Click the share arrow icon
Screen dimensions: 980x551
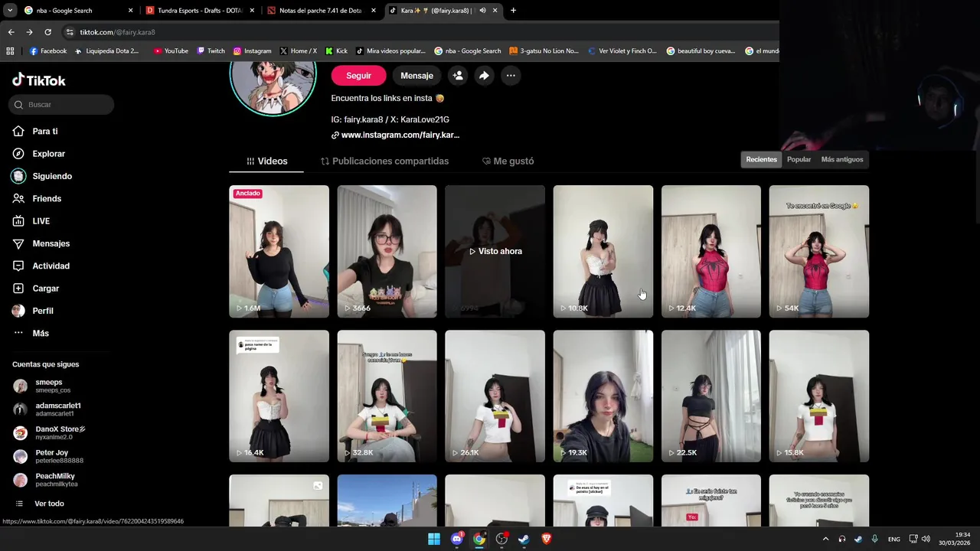click(x=484, y=76)
